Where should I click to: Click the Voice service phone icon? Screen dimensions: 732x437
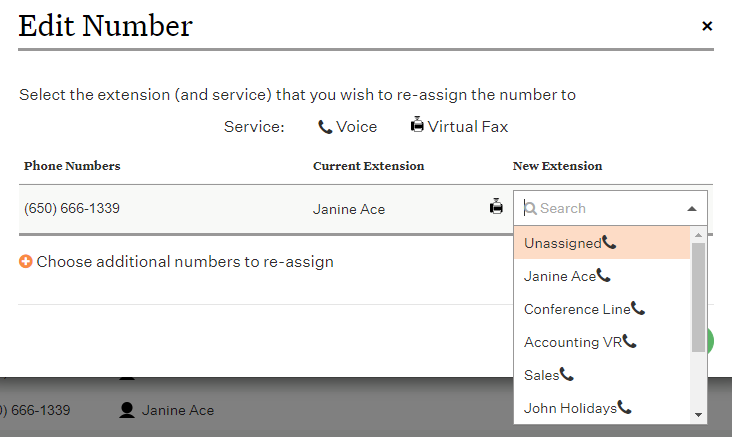pos(325,127)
